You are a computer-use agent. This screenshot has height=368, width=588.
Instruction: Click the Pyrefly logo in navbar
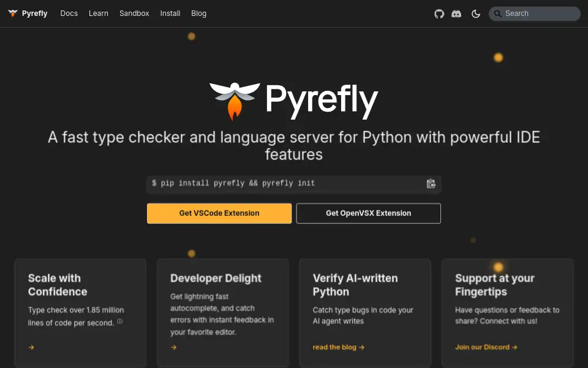(x=13, y=13)
